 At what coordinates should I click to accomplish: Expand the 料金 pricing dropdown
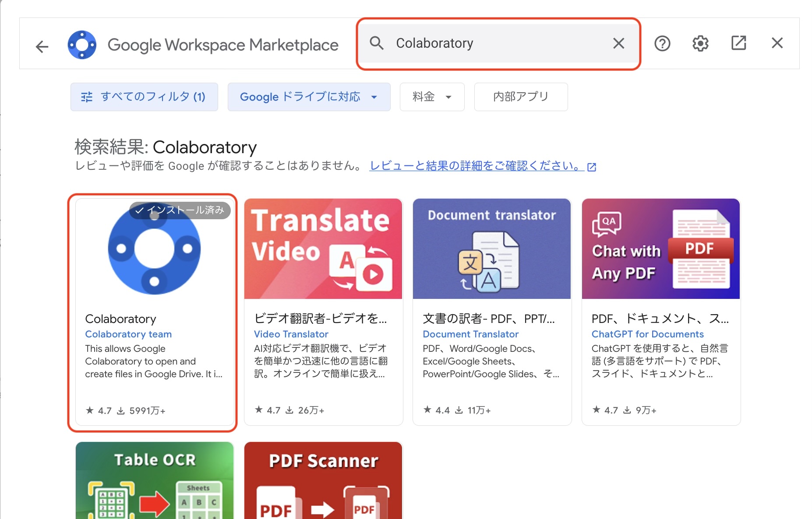pos(432,97)
